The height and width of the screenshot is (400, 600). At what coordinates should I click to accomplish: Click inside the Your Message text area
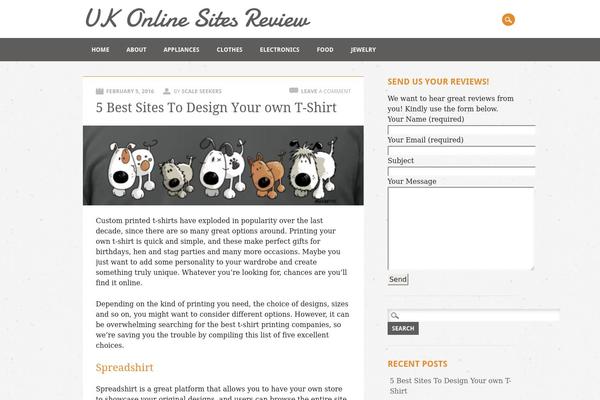click(x=461, y=229)
